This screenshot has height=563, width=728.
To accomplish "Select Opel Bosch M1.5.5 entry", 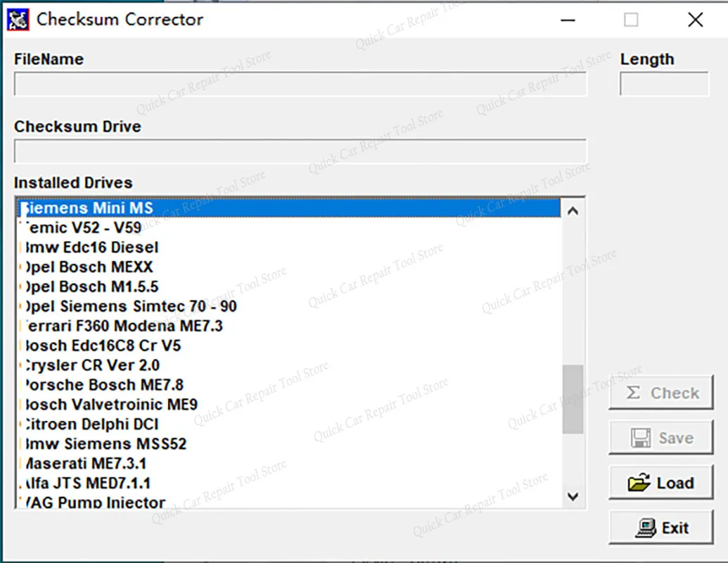I will coord(289,286).
